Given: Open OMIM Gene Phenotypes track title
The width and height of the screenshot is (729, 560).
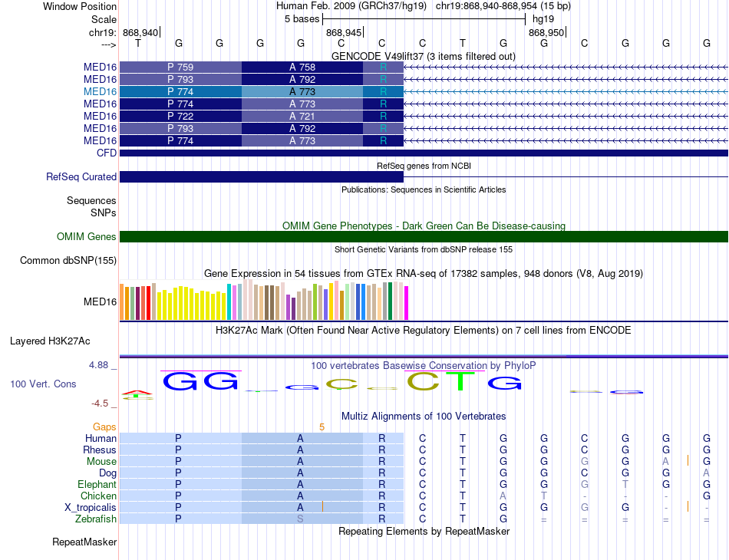Looking at the screenshot, I should point(424,226).
